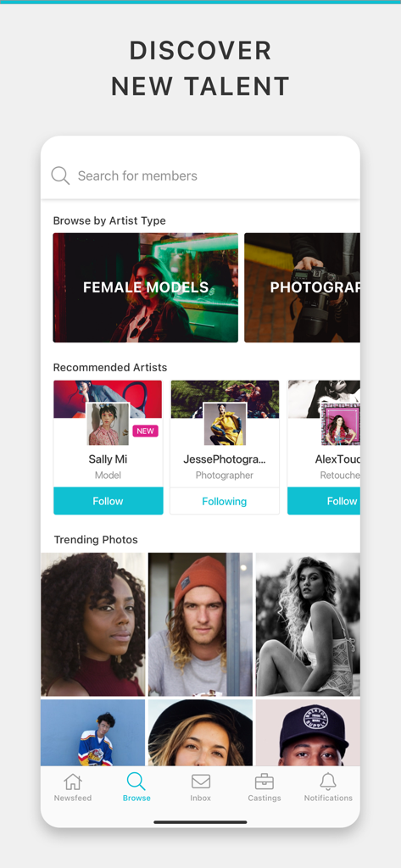Follow the AlexTouch retoucher
The height and width of the screenshot is (868, 401).
[x=324, y=501]
